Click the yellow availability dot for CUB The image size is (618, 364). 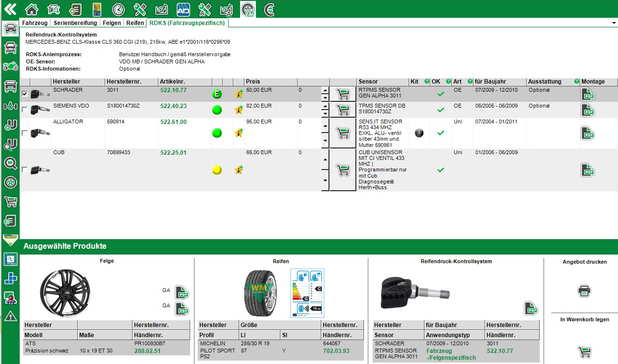pyautogui.click(x=217, y=170)
